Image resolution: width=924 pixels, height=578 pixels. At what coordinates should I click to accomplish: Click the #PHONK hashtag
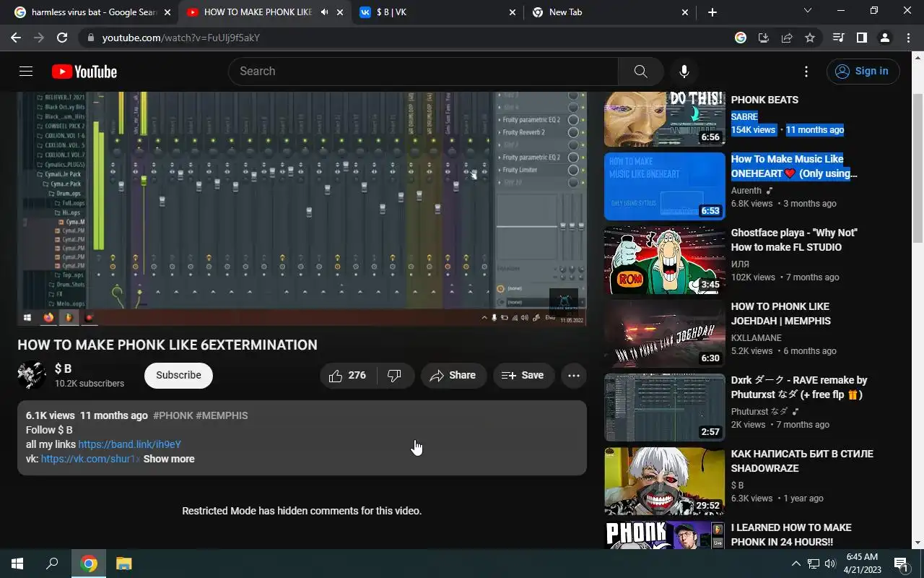tap(173, 415)
